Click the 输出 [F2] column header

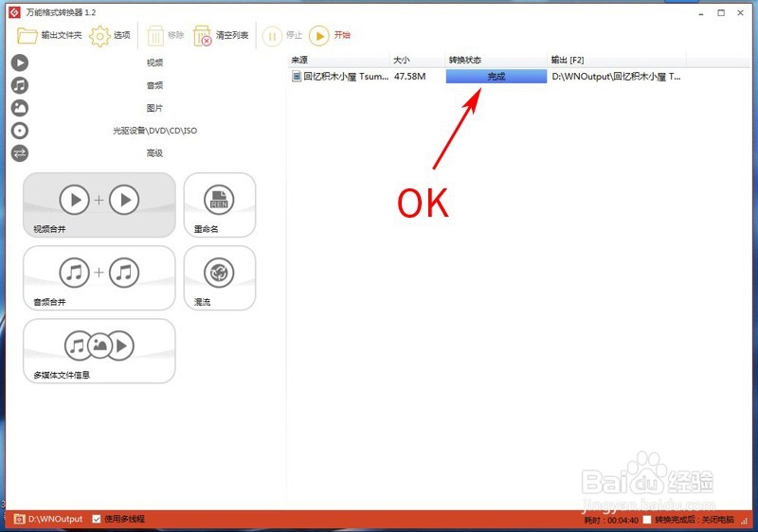[x=617, y=60]
